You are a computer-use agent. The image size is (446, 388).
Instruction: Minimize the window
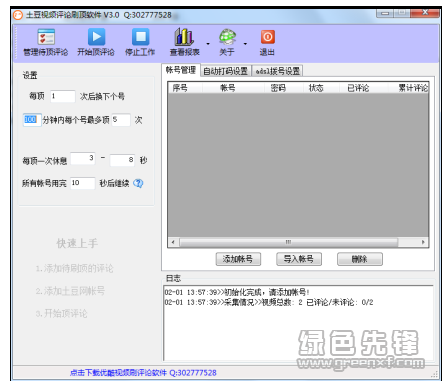(x=385, y=13)
